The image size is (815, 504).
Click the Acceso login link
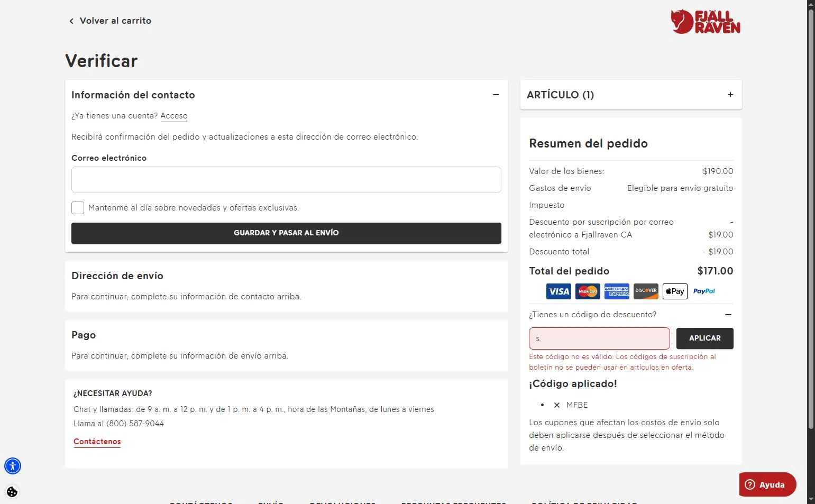click(x=174, y=116)
